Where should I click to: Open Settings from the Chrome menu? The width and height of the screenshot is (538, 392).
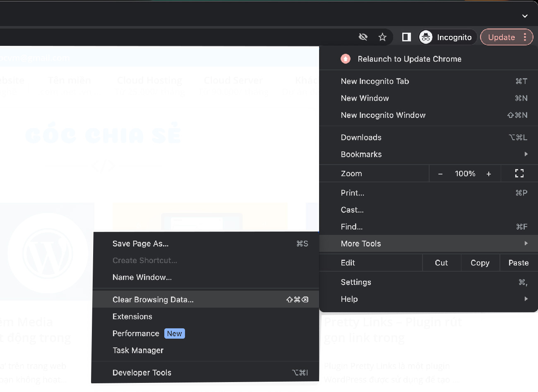429,282
